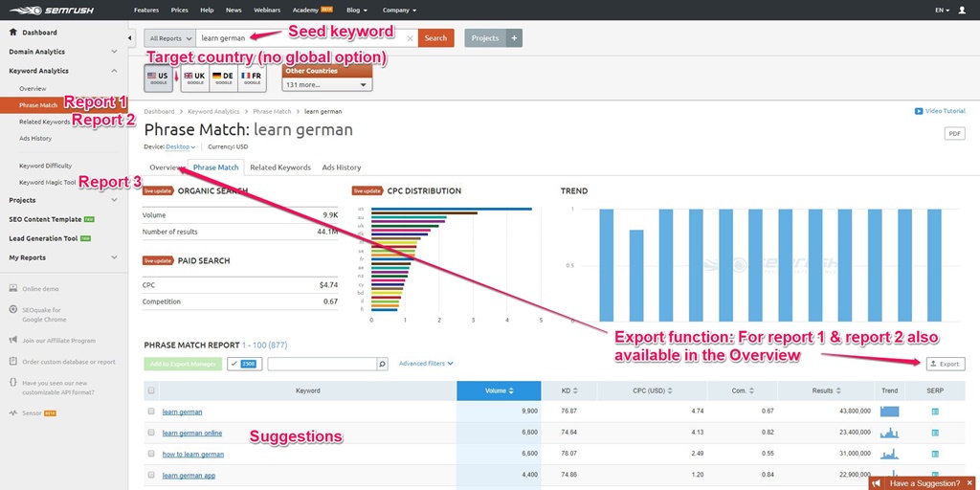Viewport: 980px width, 490px height.
Task: Open SERP snapshot for learn german
Action: click(x=935, y=412)
